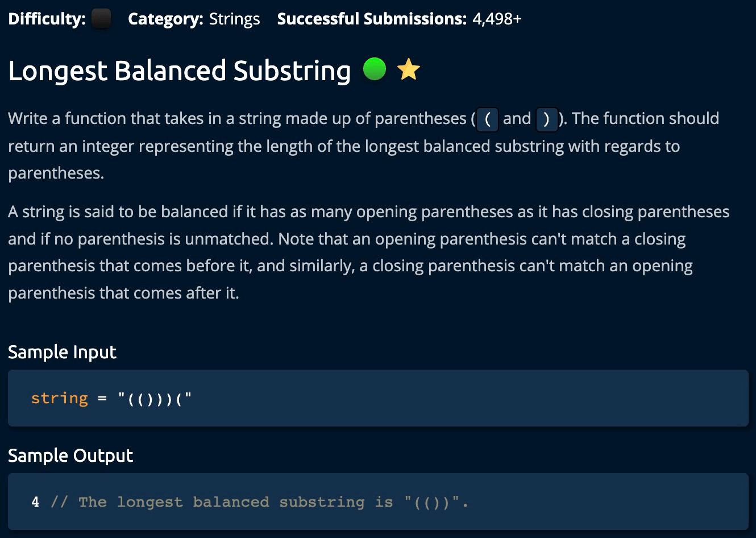This screenshot has height=538, width=756.
Task: Click the yellow star favorite icon
Action: click(408, 70)
